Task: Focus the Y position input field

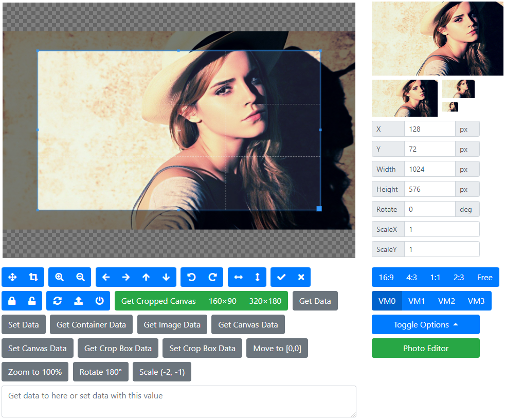Action: pos(429,149)
